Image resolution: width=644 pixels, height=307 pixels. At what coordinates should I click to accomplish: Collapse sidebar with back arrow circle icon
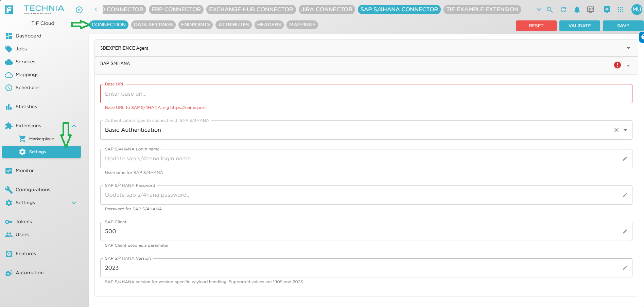click(79, 10)
